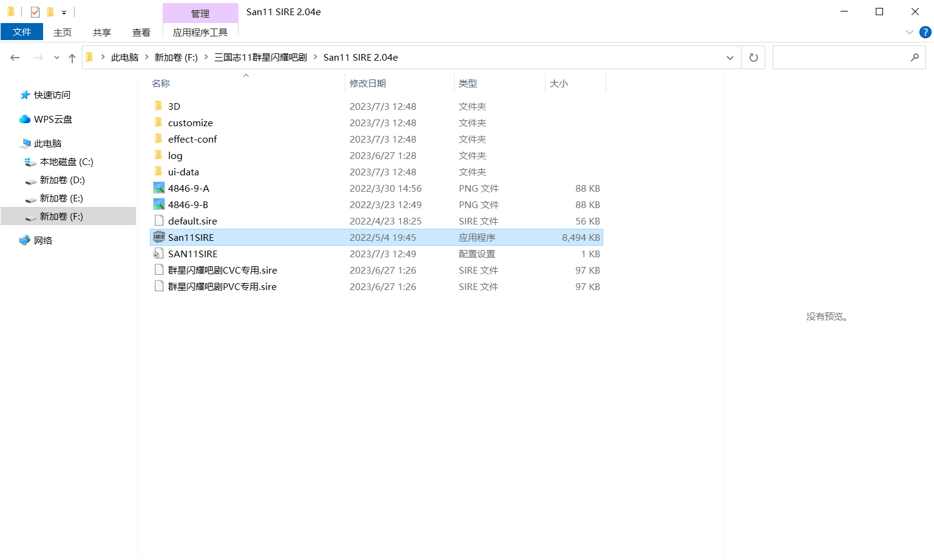Expand the ribbon with the chevron

click(909, 32)
